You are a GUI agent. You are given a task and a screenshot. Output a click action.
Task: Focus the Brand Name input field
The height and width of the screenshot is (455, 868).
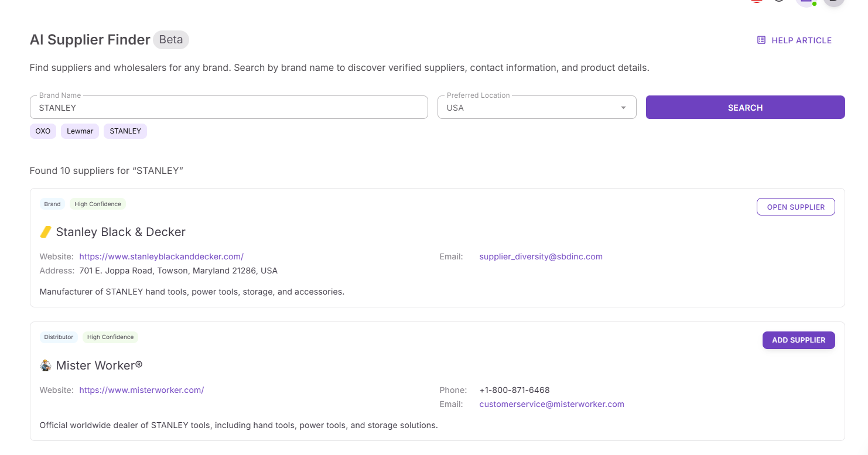tap(228, 108)
